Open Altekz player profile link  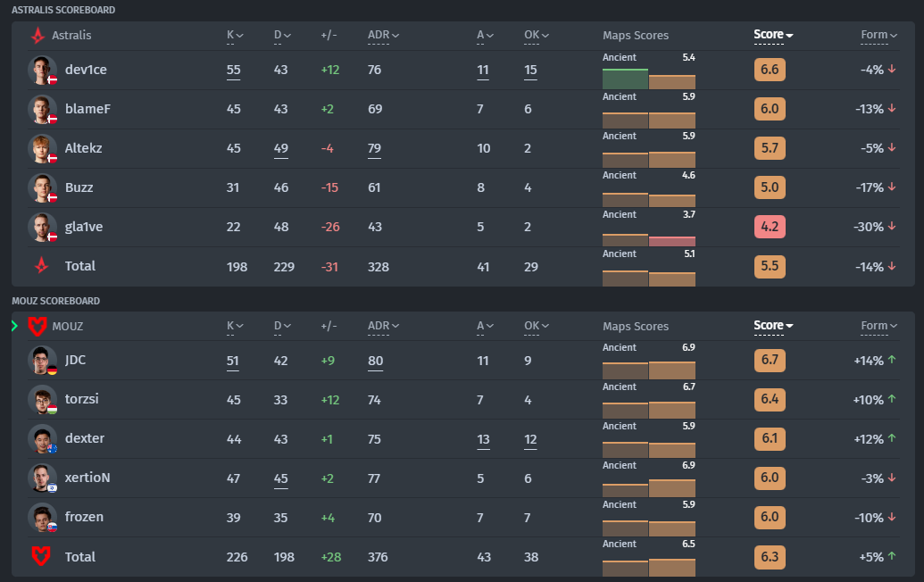tap(84, 148)
